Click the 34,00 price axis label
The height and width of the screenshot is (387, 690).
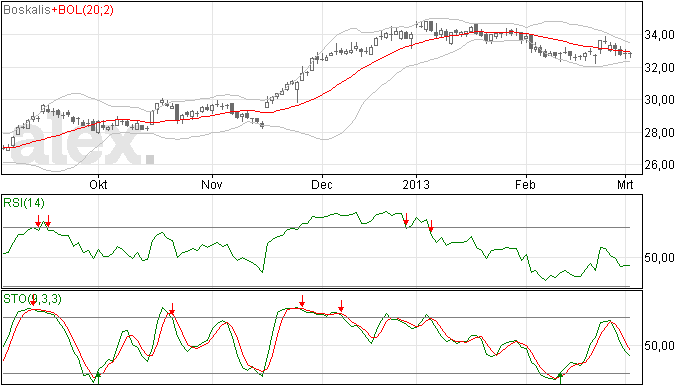(x=659, y=35)
